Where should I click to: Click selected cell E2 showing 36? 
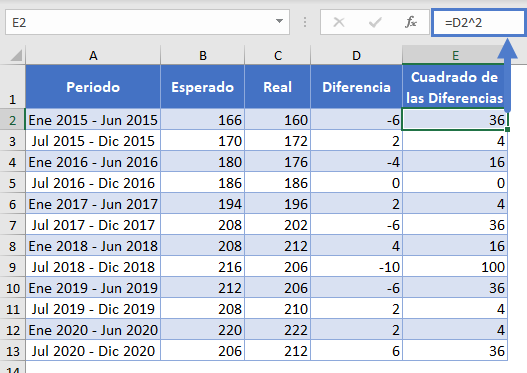click(455, 119)
